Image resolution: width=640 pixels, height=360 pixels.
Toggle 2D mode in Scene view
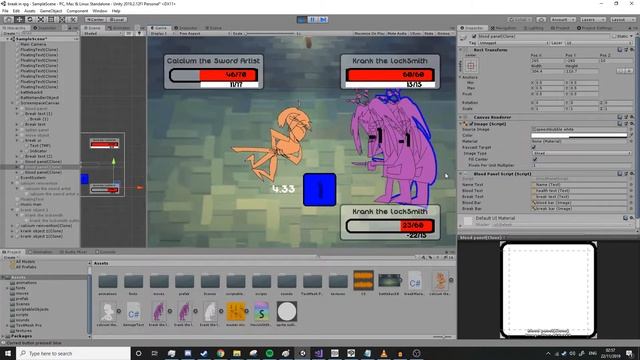click(129, 33)
